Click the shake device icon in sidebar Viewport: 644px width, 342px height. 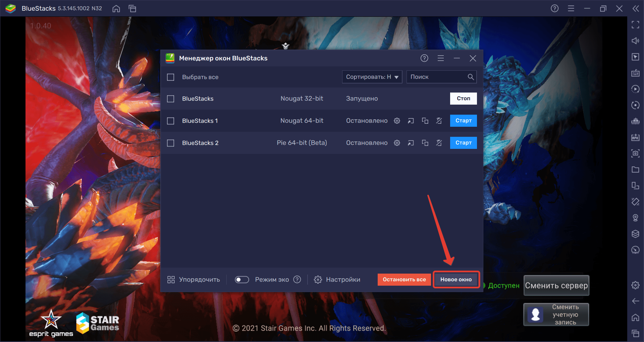coord(635,202)
